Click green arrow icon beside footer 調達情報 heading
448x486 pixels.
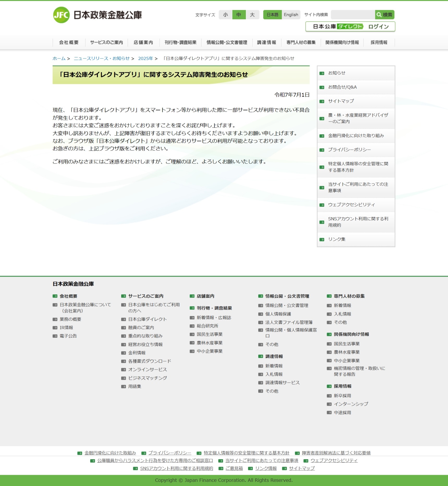(x=261, y=356)
